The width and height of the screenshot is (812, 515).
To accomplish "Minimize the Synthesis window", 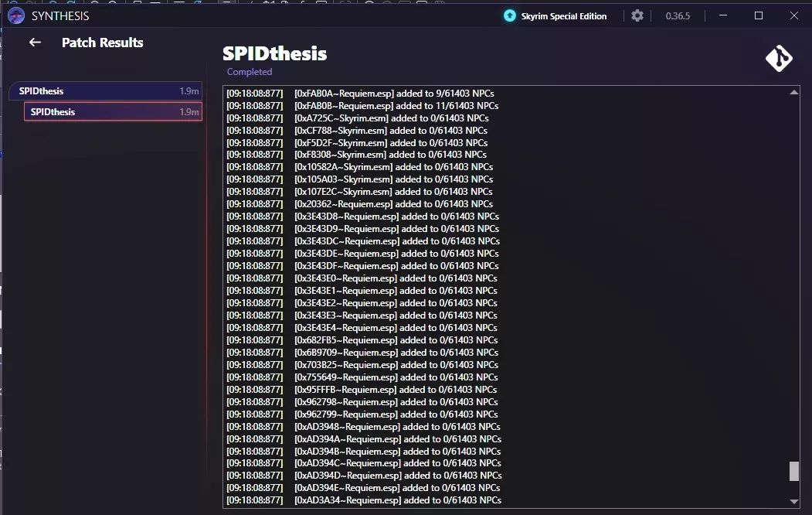I will click(723, 15).
